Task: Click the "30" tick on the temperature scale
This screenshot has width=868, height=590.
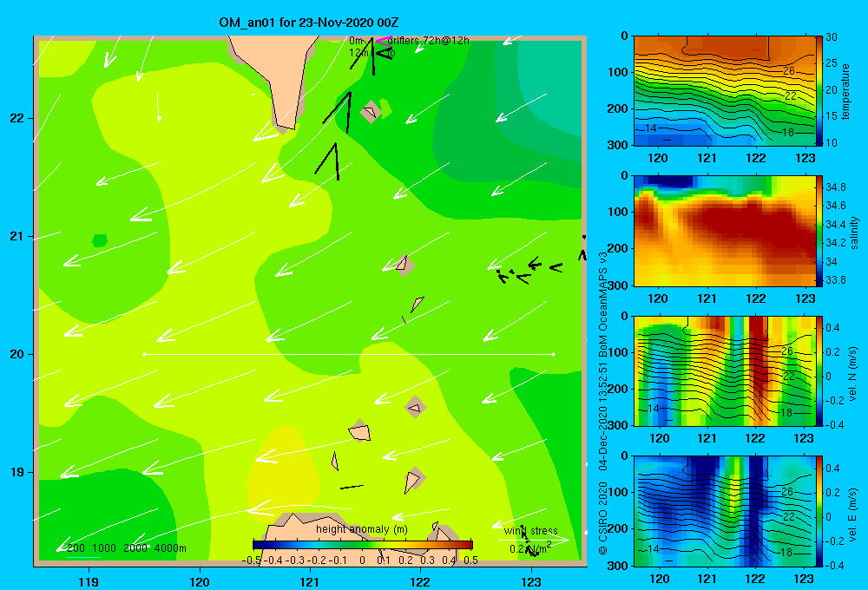Action: tap(832, 37)
